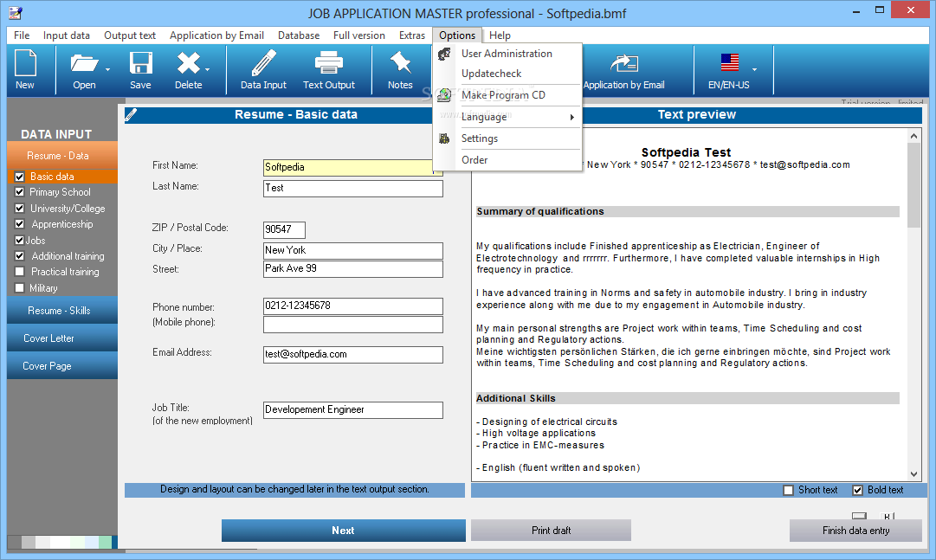Click the Last Name input field

click(352, 188)
